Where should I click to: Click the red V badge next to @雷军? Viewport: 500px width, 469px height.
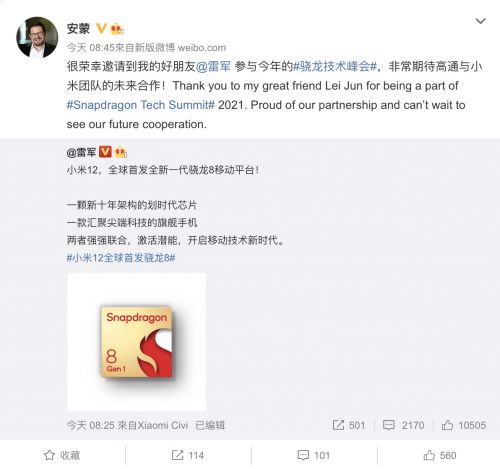(x=105, y=152)
